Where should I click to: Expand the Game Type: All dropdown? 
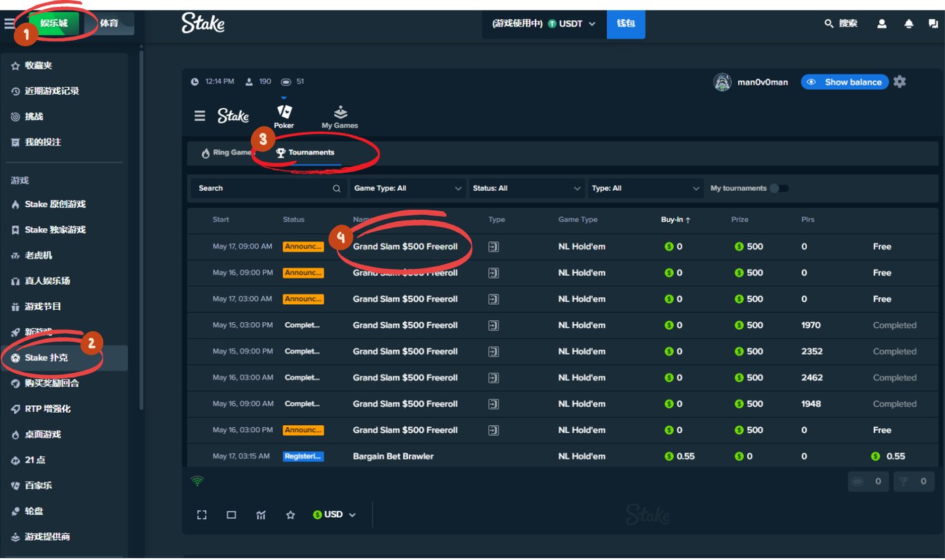click(x=407, y=188)
